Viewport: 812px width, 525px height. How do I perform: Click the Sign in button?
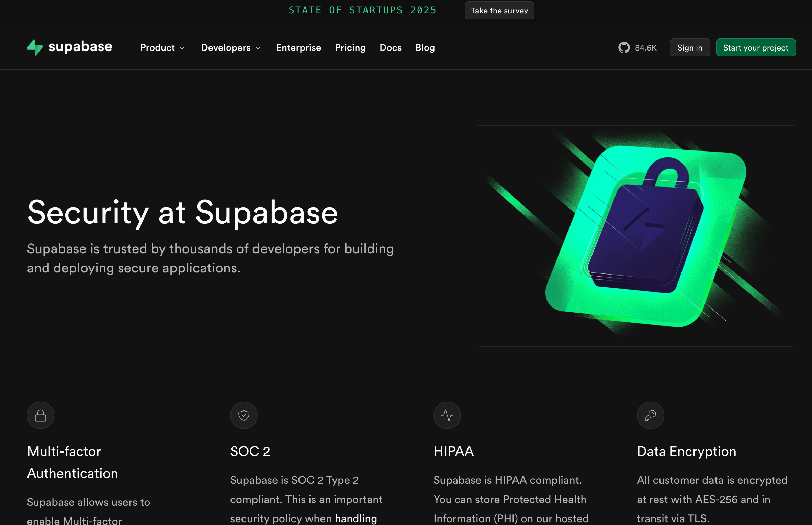pyautogui.click(x=690, y=48)
